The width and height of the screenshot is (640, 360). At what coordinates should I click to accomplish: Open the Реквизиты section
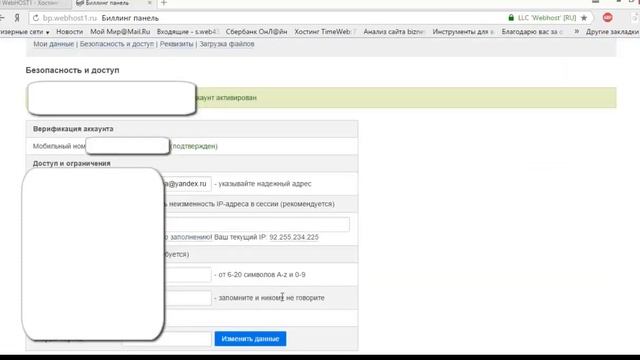176,44
